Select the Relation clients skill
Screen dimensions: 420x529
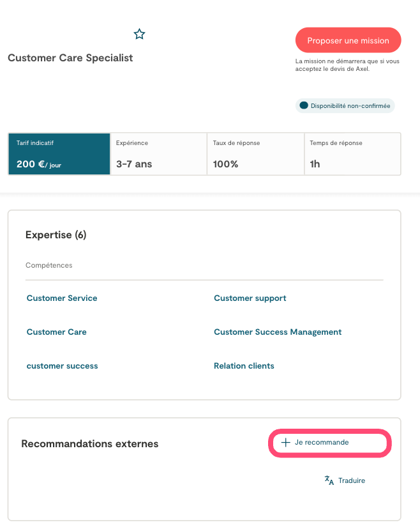pyautogui.click(x=244, y=366)
